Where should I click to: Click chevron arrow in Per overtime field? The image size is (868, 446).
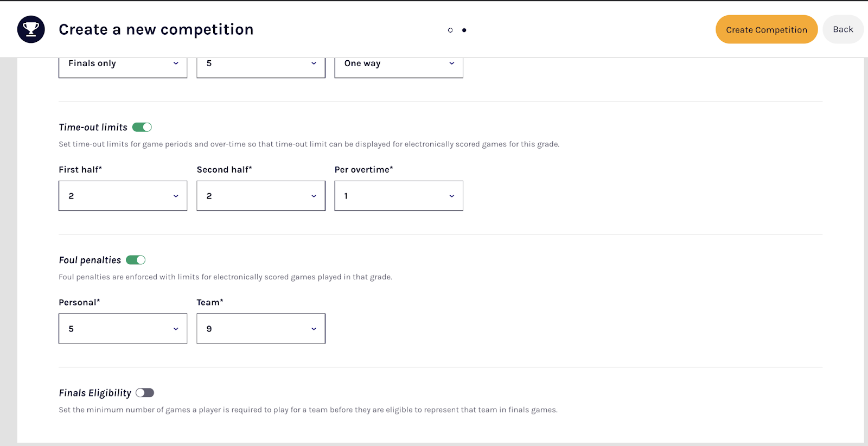click(451, 196)
